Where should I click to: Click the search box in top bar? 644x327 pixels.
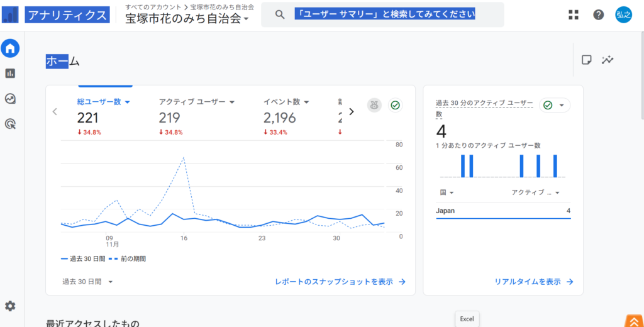pos(384,14)
